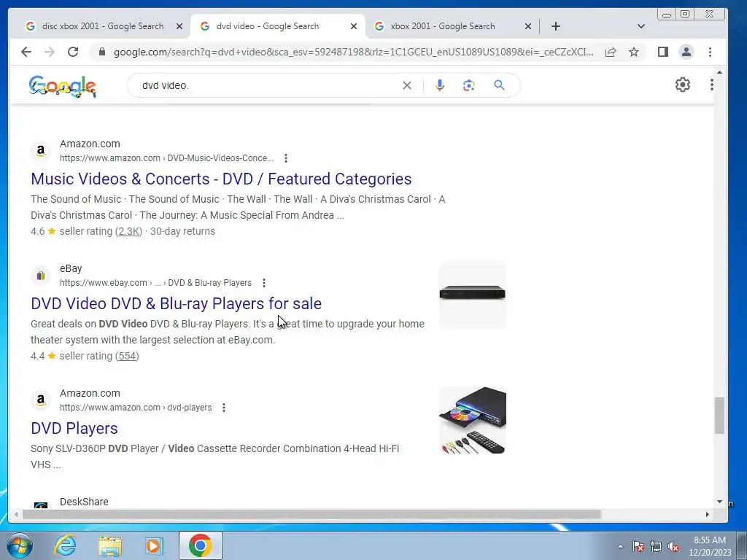Click the 2.3K seller rating link
Screen dimensions: 747x560
click(x=128, y=231)
